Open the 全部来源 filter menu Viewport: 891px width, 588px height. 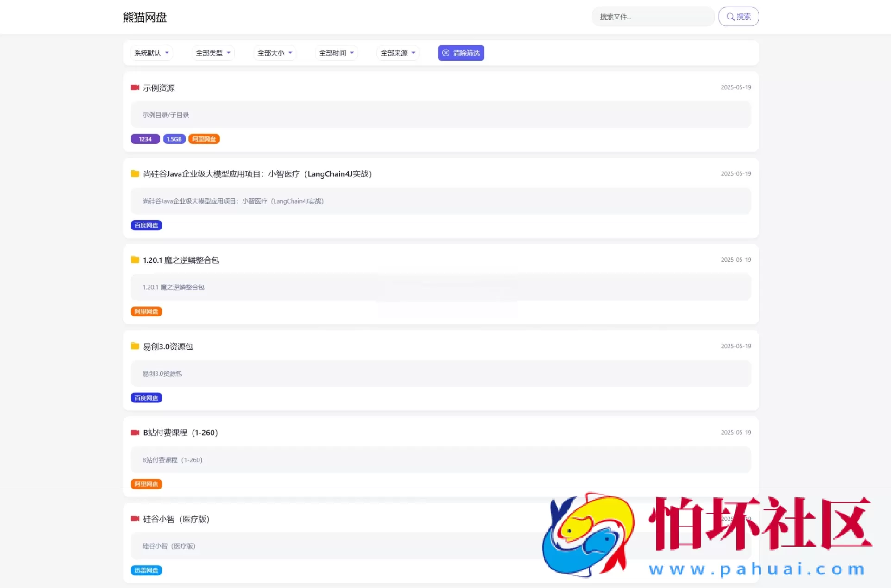coord(398,53)
